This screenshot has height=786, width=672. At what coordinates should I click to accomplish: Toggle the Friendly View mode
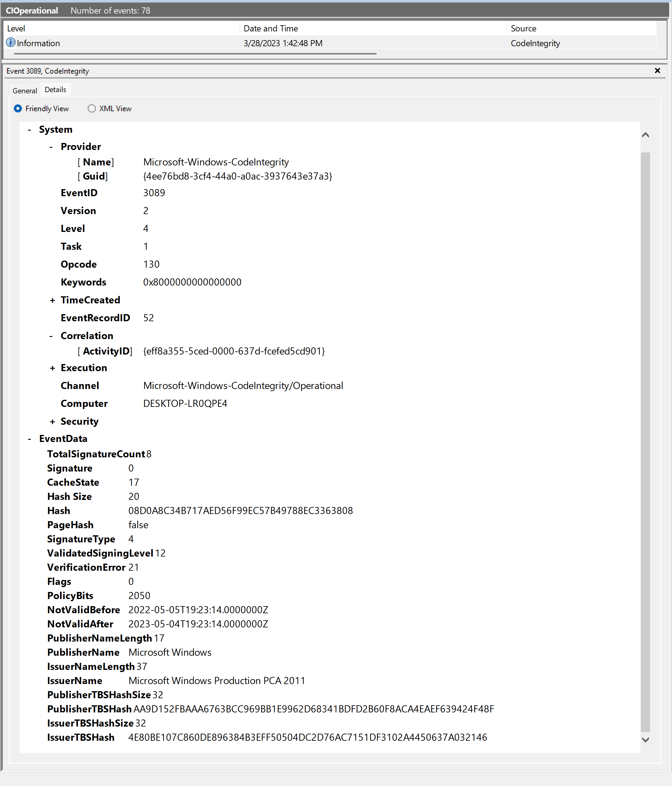[x=19, y=108]
